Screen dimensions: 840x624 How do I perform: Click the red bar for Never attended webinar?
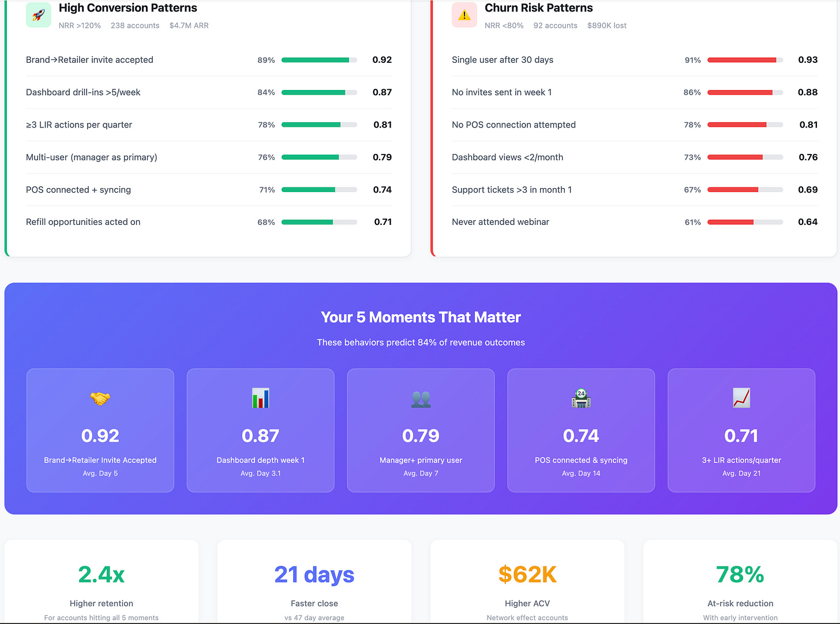745,222
